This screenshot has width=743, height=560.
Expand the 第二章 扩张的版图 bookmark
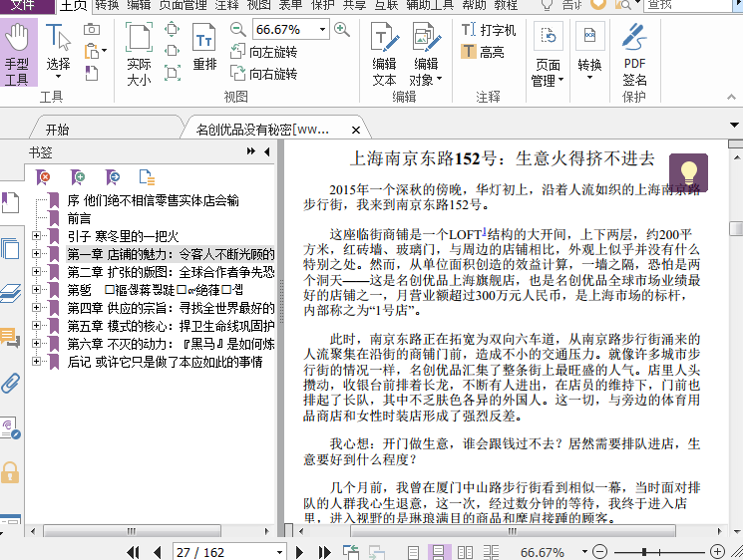coord(37,271)
